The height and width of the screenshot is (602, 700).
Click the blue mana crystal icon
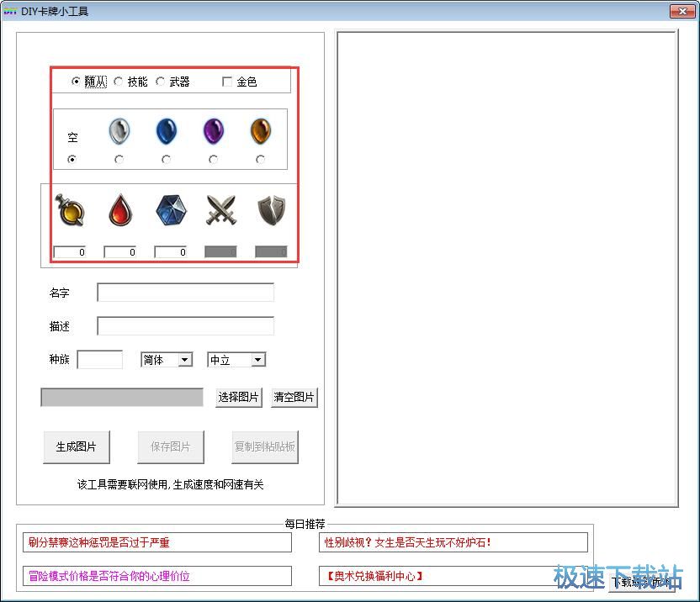[171, 211]
